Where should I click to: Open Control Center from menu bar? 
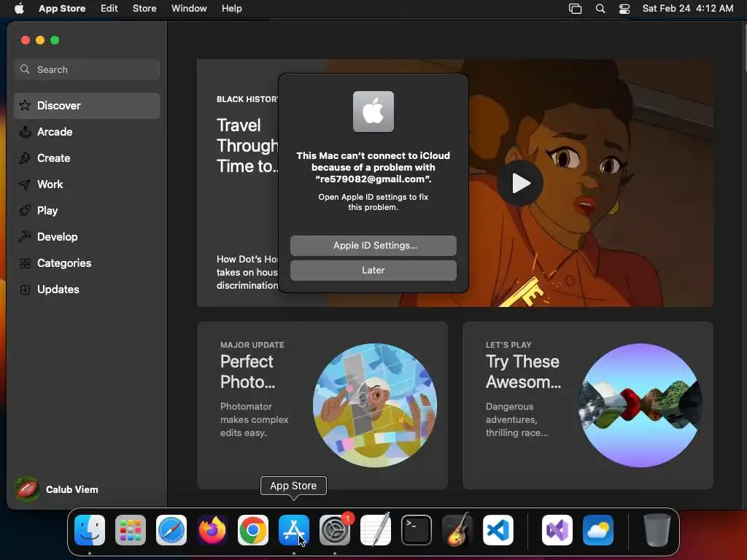(x=624, y=9)
